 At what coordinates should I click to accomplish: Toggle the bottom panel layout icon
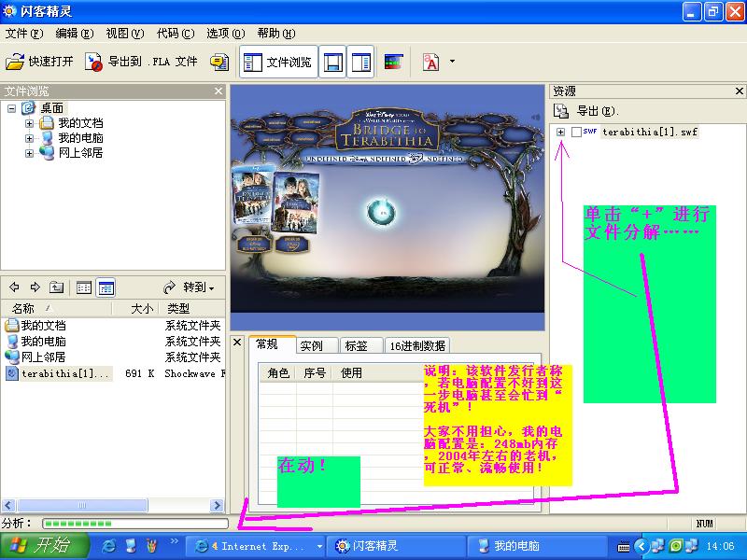[332, 62]
